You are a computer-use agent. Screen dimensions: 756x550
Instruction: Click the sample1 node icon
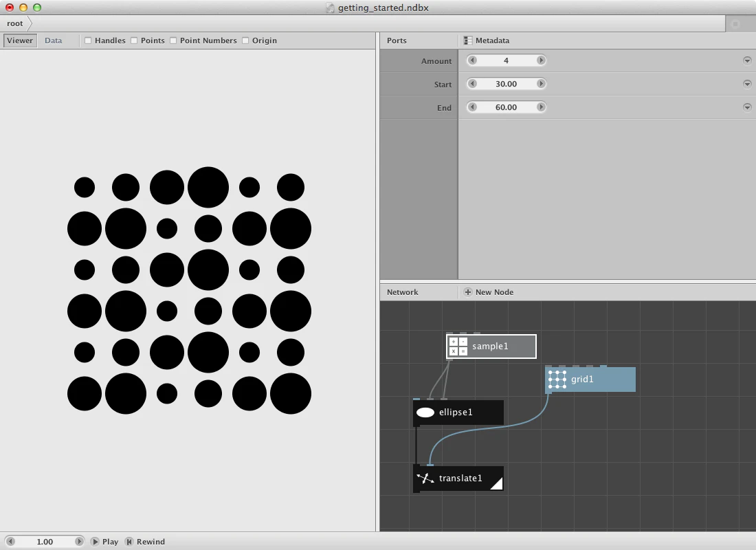tap(458, 346)
